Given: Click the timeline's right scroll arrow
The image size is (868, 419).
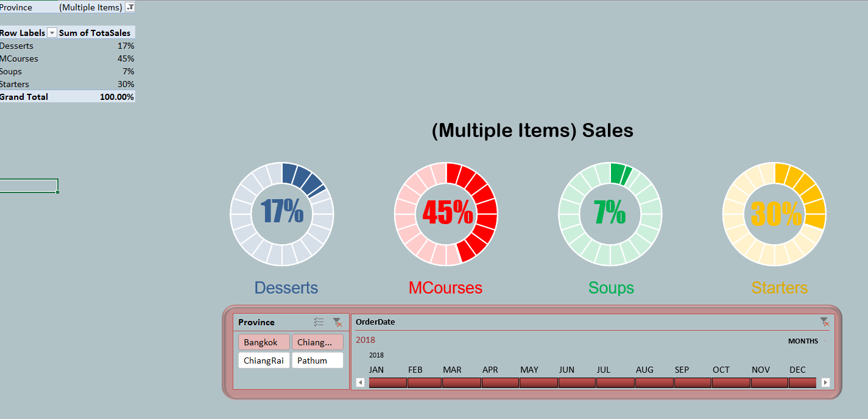Looking at the screenshot, I should (x=825, y=382).
